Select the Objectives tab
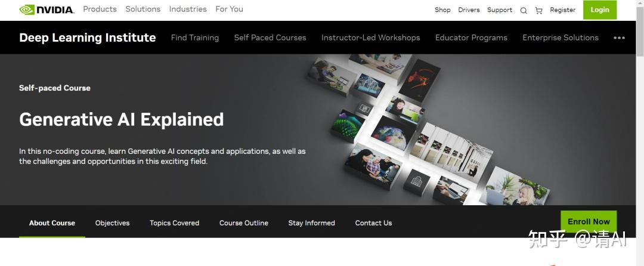The image size is (644, 266). (112, 223)
